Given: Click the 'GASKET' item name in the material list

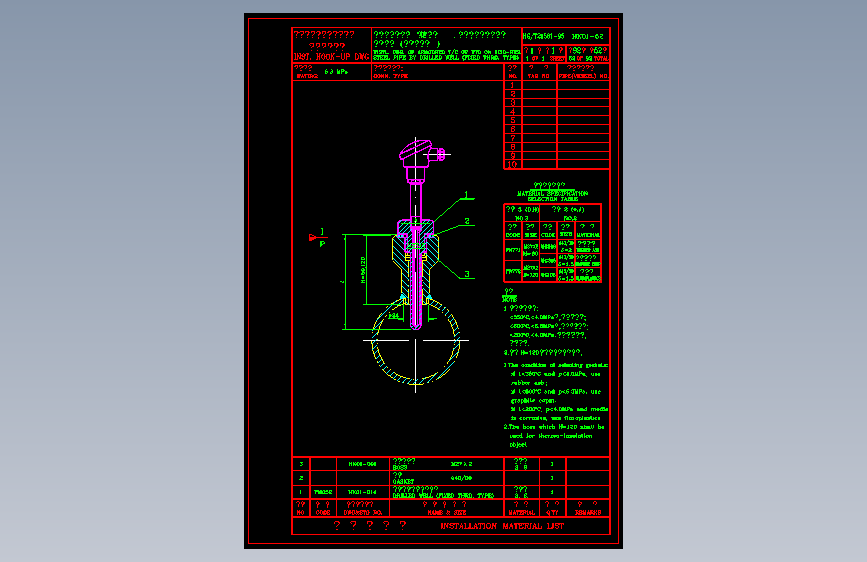Looking at the screenshot, I should tap(403, 482).
